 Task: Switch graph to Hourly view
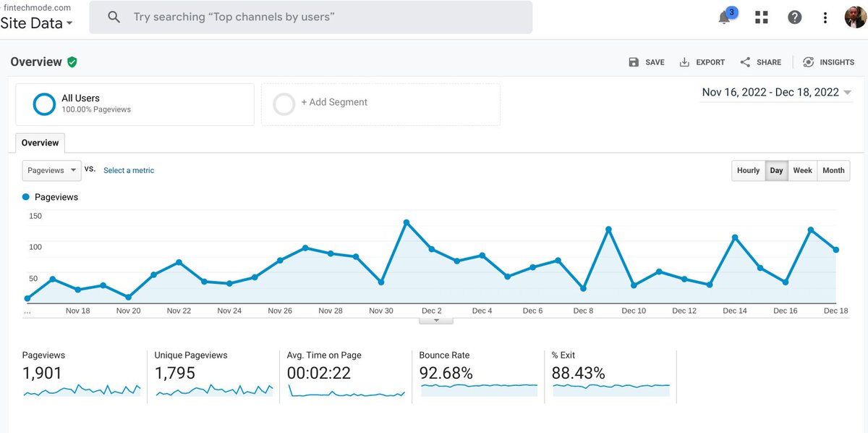748,171
